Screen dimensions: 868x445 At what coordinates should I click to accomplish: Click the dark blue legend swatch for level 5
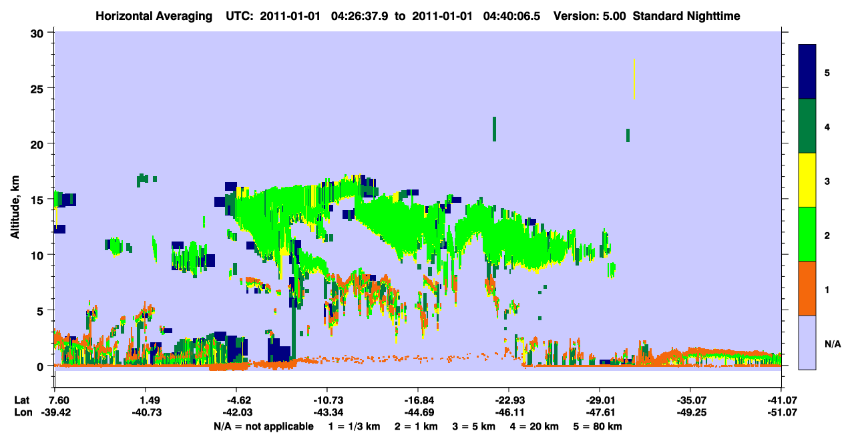[808, 72]
